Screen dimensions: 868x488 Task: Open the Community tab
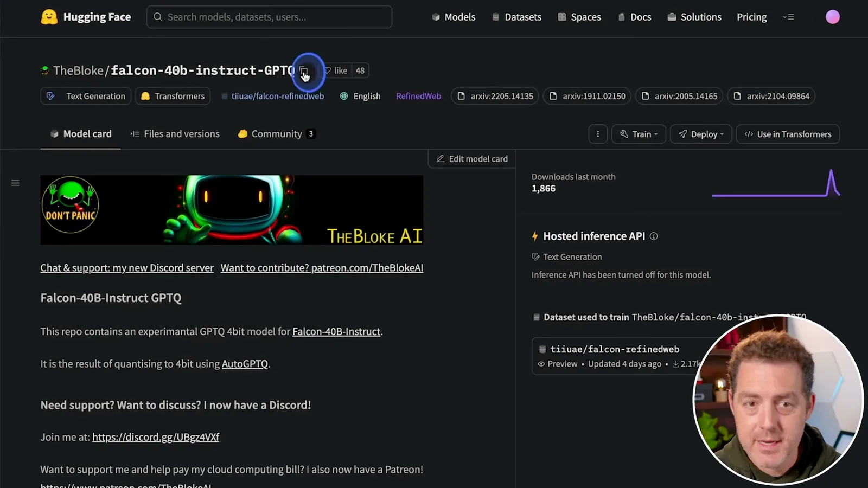click(x=277, y=134)
